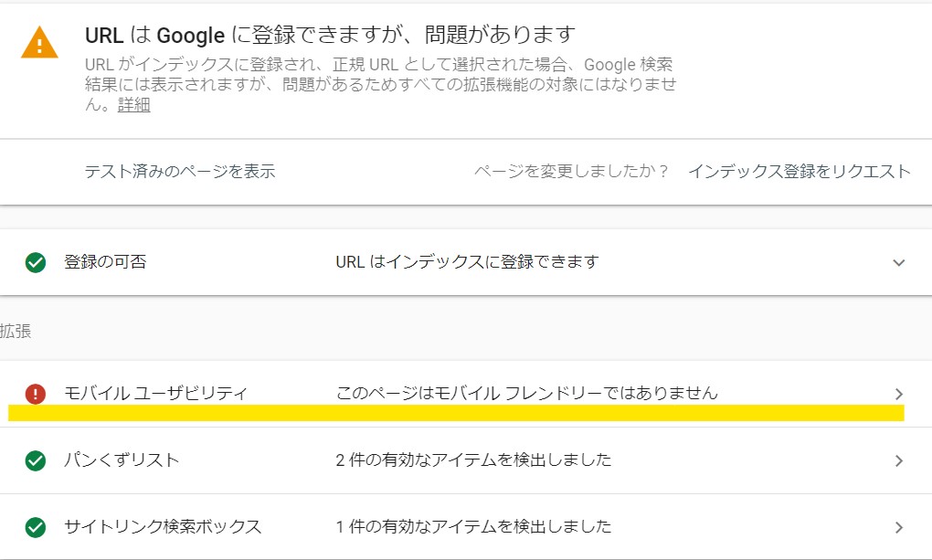932x560 pixels.
Task: Click the red error icon for モバイル ユーザビリティ
Action: 36,394
